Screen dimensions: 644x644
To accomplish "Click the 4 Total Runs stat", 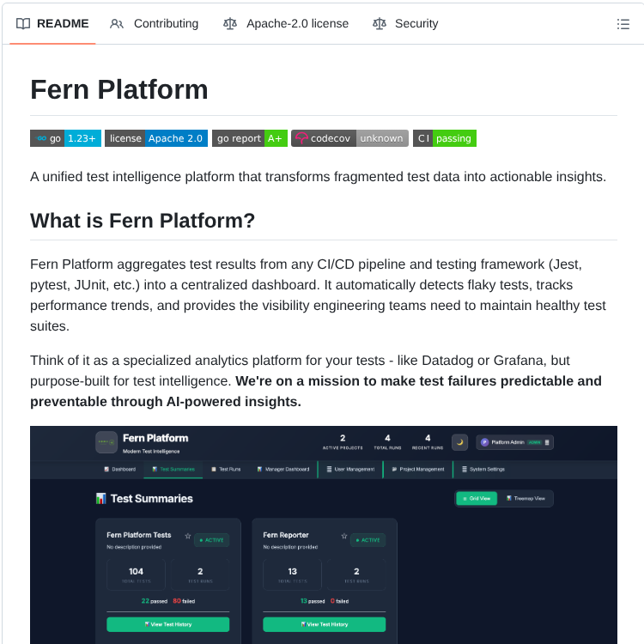I will point(387,442).
